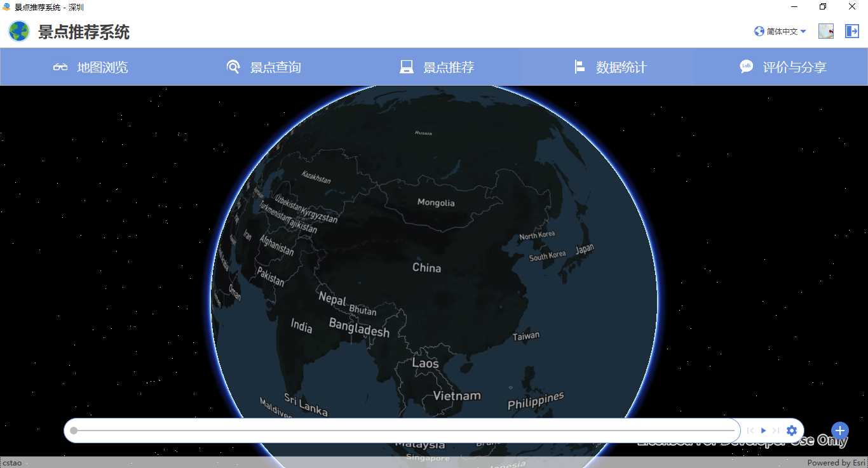
Task: Jump to start with the skip-back icon
Action: pyautogui.click(x=750, y=431)
